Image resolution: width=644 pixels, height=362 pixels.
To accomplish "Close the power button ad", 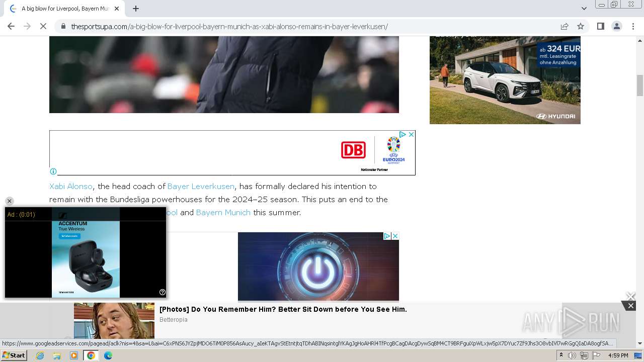I will tap(395, 236).
